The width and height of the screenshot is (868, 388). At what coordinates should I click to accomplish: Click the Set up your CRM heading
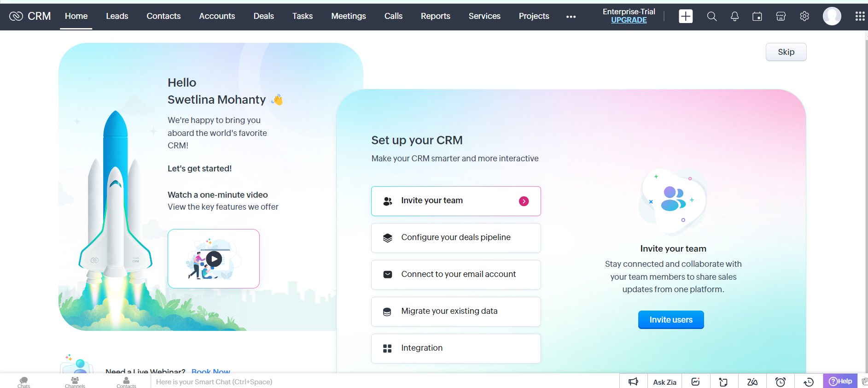(417, 140)
